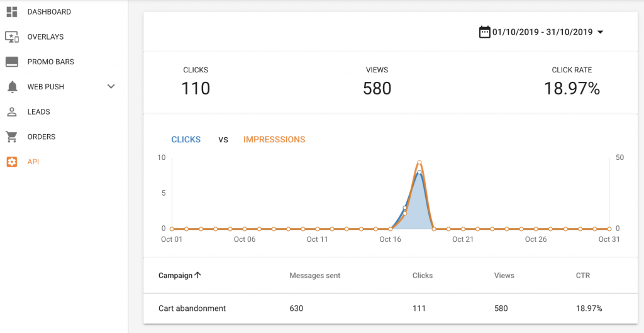
Task: Click the CLICK RATE summary label
Action: click(x=572, y=71)
